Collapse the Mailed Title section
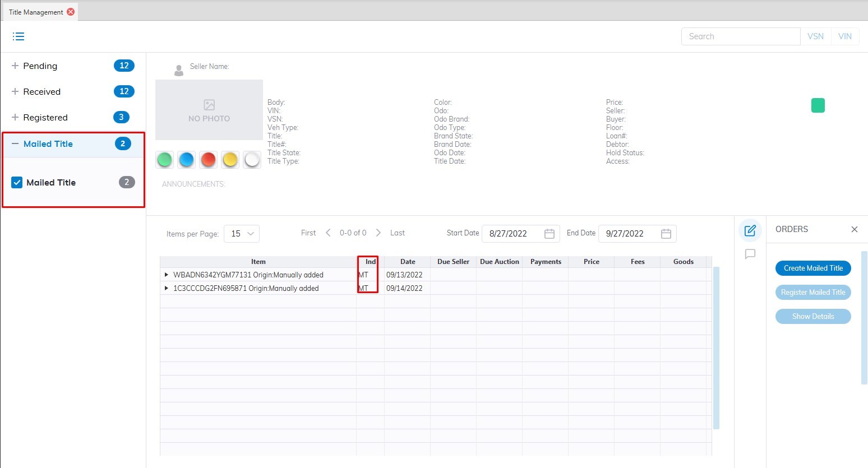Viewport: 868px width, 468px height. click(15, 144)
